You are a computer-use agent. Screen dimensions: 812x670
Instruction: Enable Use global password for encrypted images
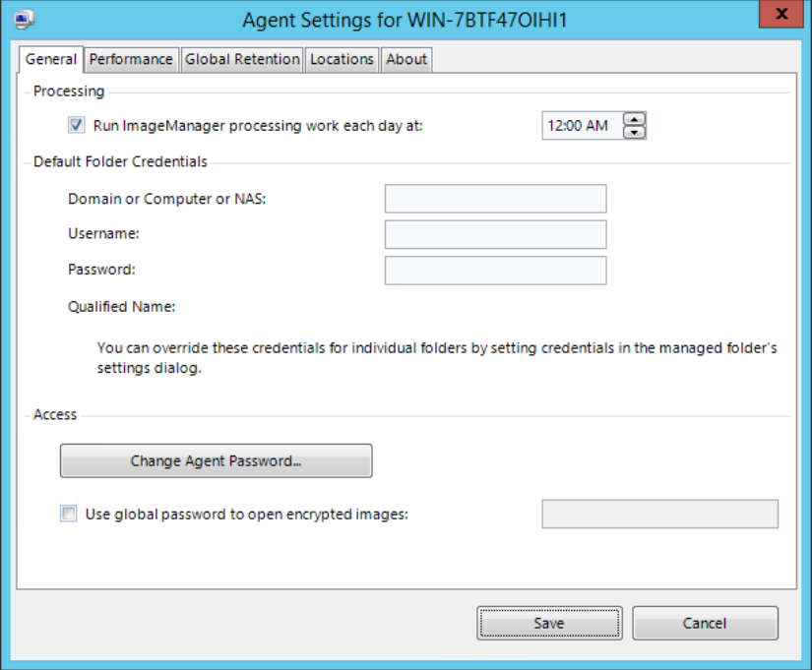tap(68, 514)
